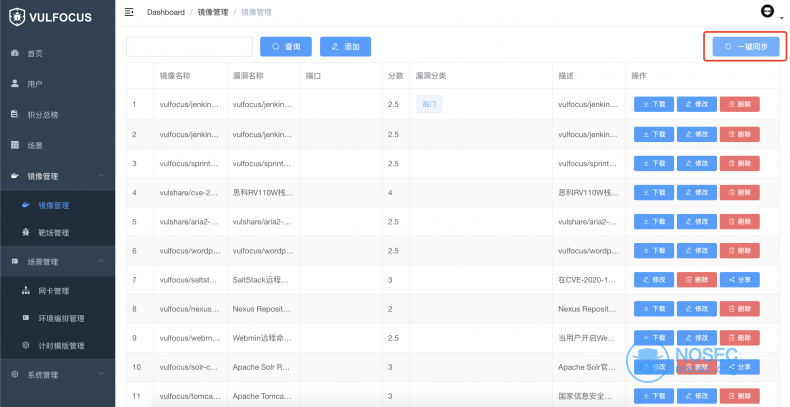790x407 pixels.
Task: Click 下载 in the 思科RV110W row
Action: click(x=654, y=193)
